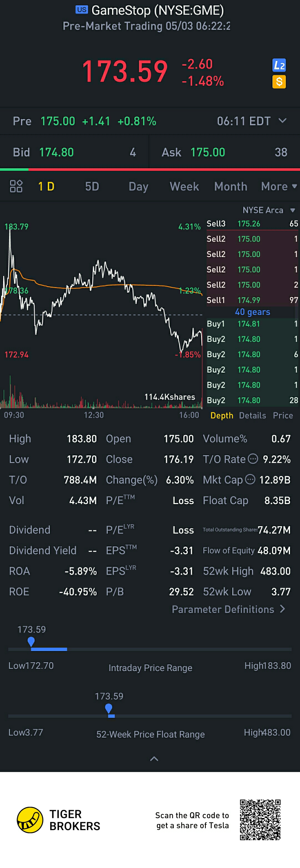Tap the Float Cap 8.35B stat
Viewport: 300px width, 868px height.
[x=246, y=500]
